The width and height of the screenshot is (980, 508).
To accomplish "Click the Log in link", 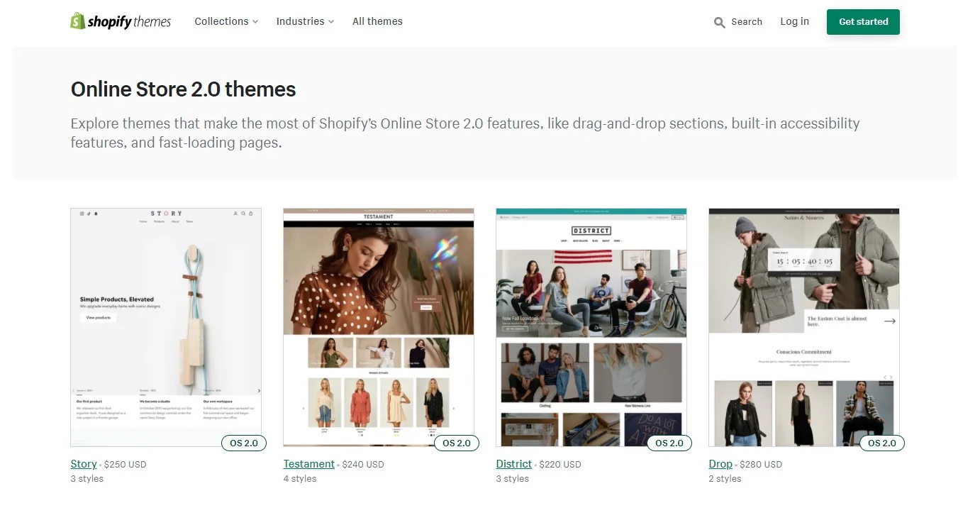I will [x=794, y=21].
